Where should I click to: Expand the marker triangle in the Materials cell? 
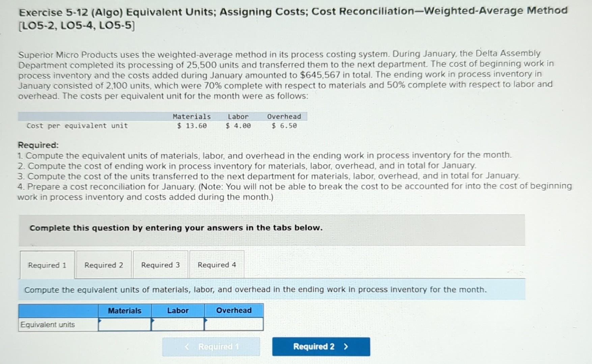[x=100, y=321]
